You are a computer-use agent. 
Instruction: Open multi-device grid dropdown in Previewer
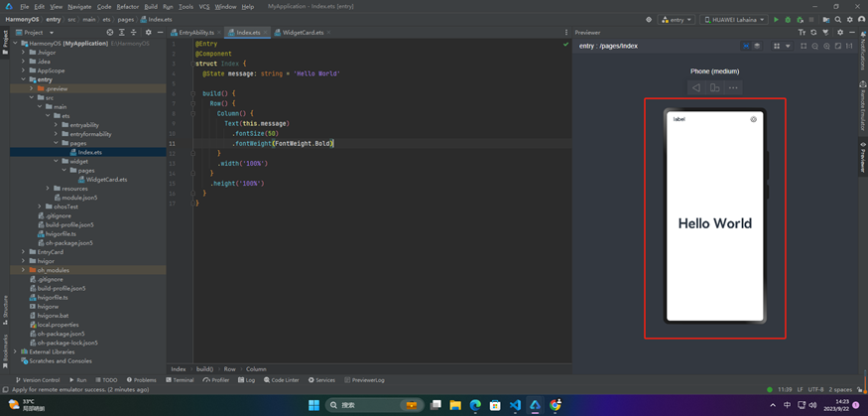782,46
